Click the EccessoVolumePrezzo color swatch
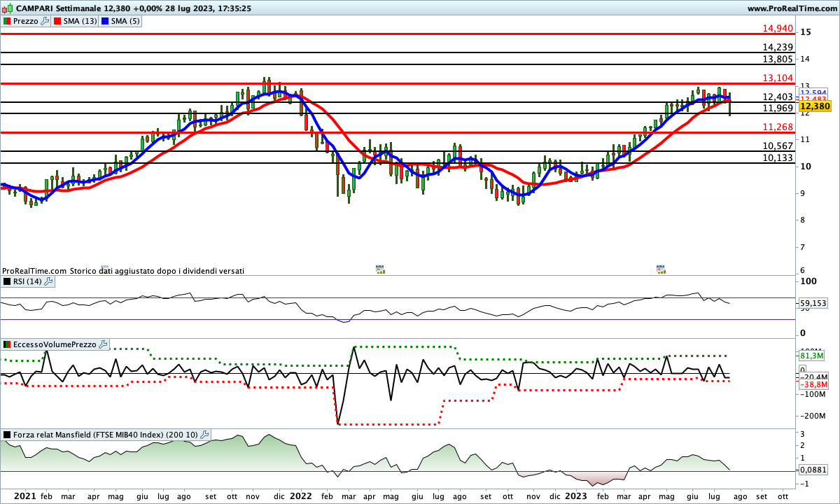Image resolution: width=840 pixels, height=504 pixels. 6,344
